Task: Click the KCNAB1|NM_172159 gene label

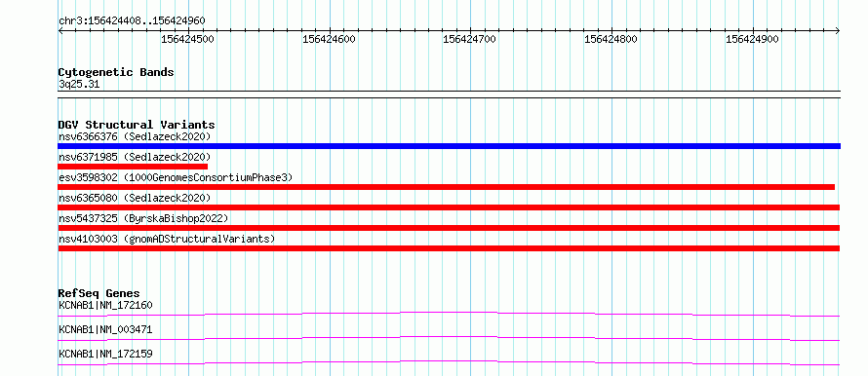Action: (105, 354)
